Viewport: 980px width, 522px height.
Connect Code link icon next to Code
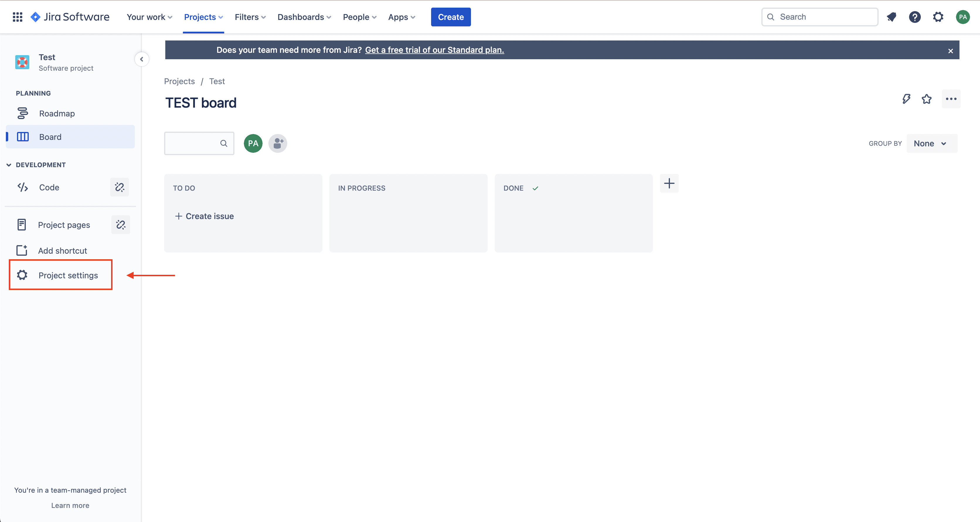click(x=120, y=187)
